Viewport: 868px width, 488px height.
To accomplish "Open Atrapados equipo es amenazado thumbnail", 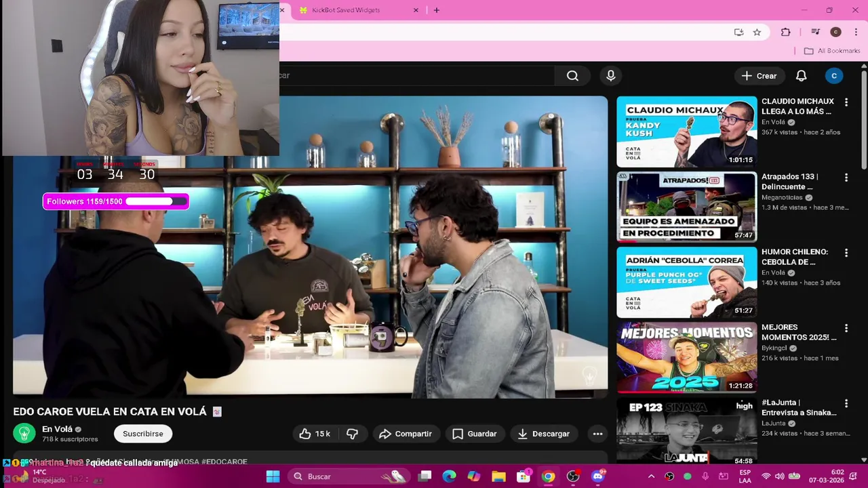I will coord(686,207).
